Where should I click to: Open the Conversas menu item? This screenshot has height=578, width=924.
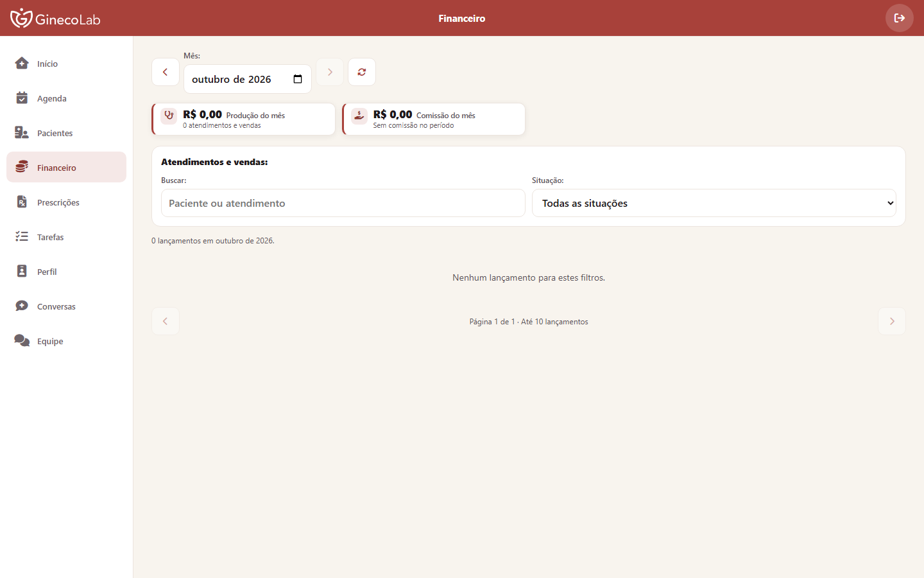(x=66, y=306)
